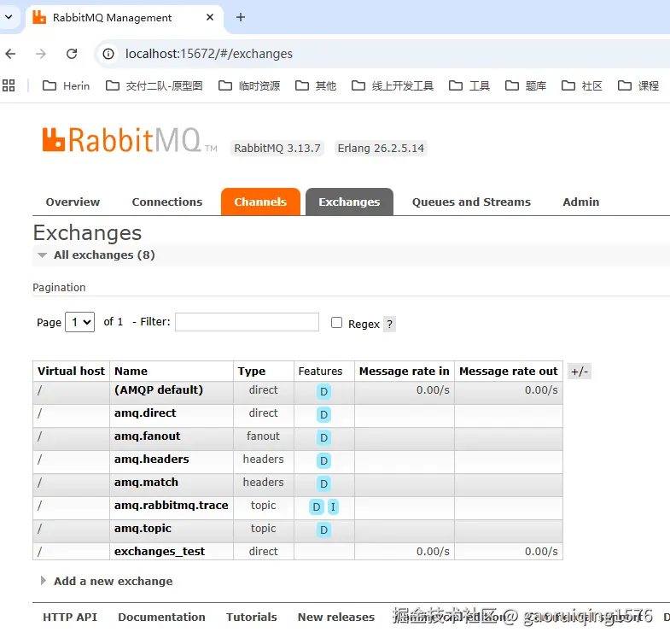Open a new browser tab
670x644 pixels.
241,17
